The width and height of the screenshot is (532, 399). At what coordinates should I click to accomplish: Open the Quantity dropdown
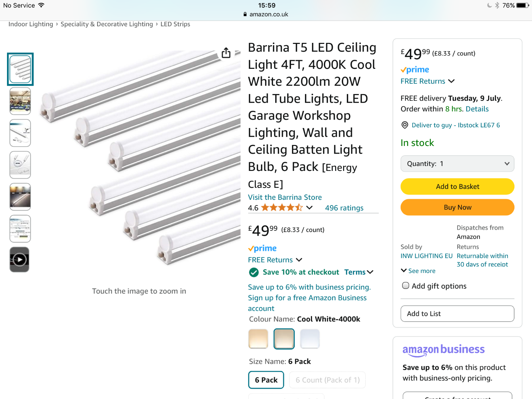pos(457,164)
